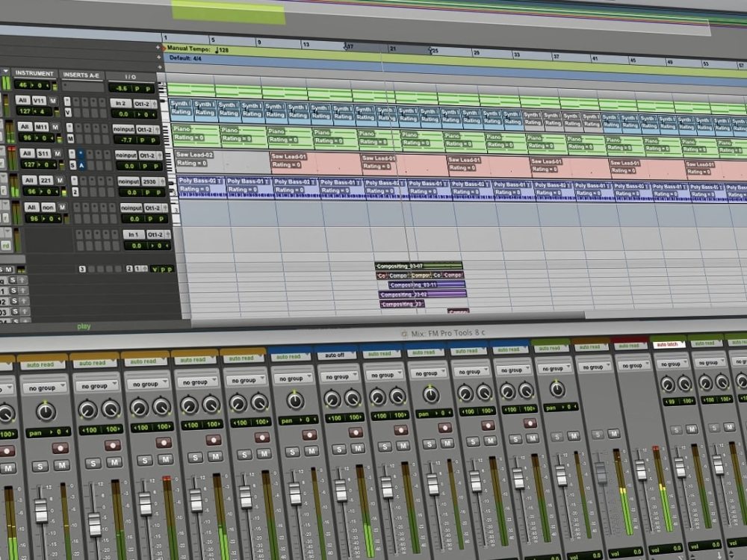
Task: Click the volume fader on 'auto latch' strip
Action: pos(680,467)
